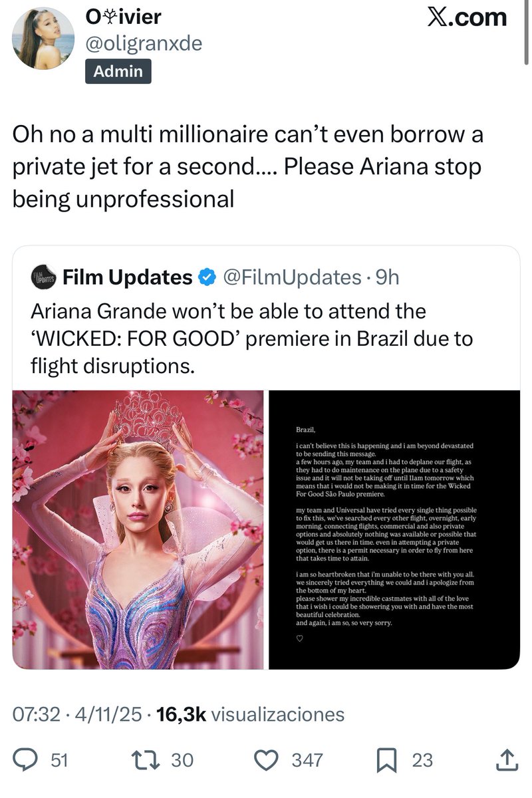Open the Glinda poster image
532x798 pixels.
(138, 529)
